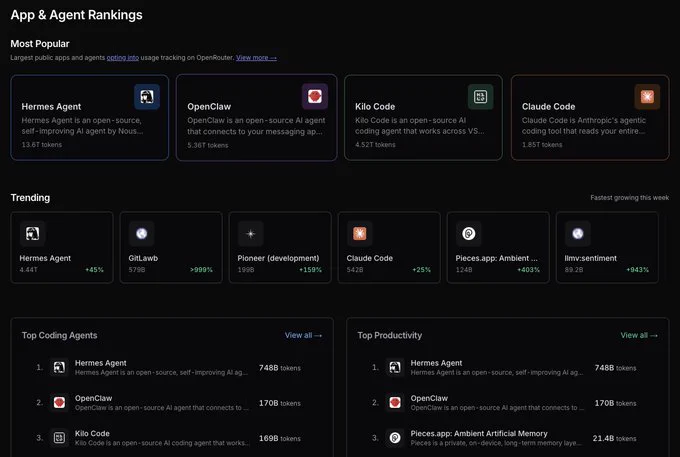Click Claude Code icon in Trending row
This screenshot has height=457, width=680.
coord(360,234)
